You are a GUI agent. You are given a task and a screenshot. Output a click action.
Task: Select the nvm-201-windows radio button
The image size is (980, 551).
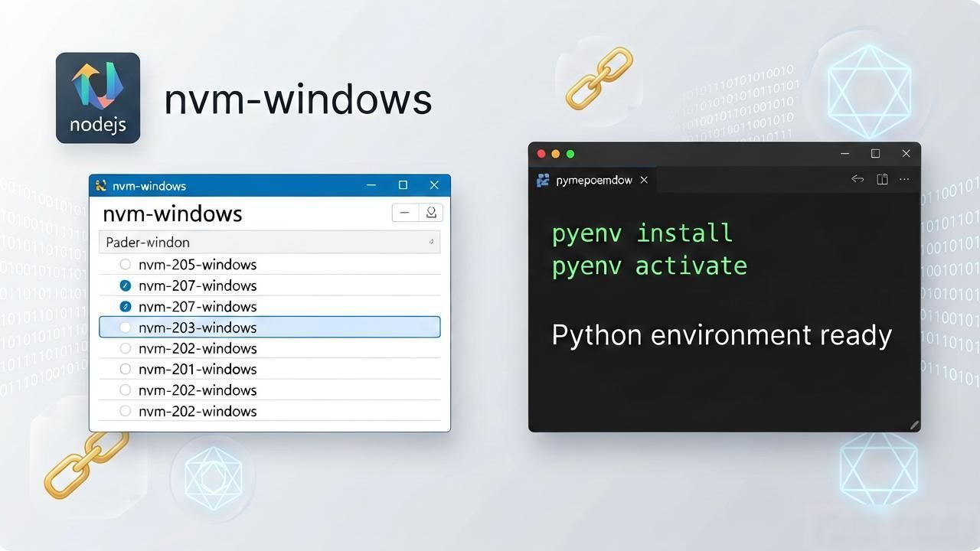pyautogui.click(x=126, y=369)
